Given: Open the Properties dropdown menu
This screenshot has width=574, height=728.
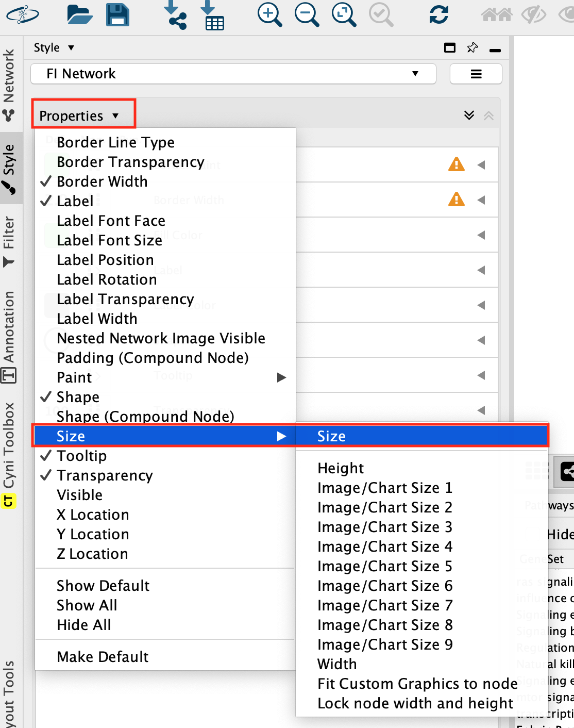Looking at the screenshot, I should coord(79,115).
